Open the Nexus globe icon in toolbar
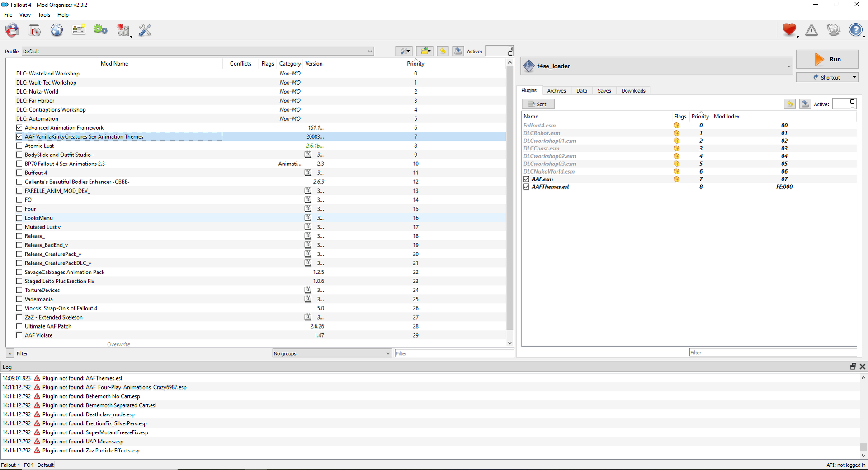The width and height of the screenshot is (868, 470). [x=57, y=30]
